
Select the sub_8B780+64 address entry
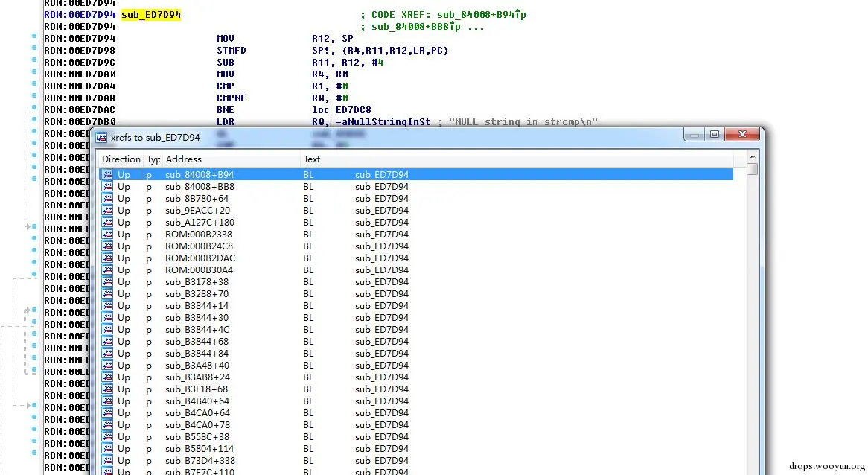(197, 198)
